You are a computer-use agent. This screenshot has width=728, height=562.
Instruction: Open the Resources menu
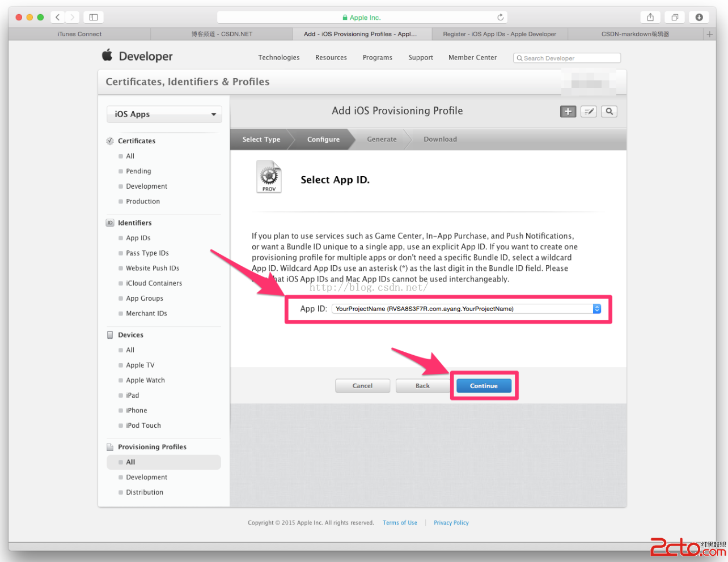(x=331, y=57)
